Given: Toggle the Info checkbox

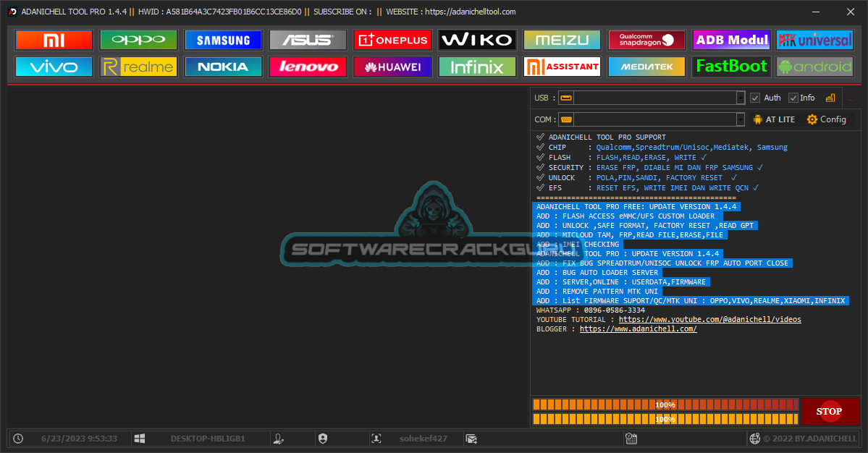Looking at the screenshot, I should click(793, 98).
